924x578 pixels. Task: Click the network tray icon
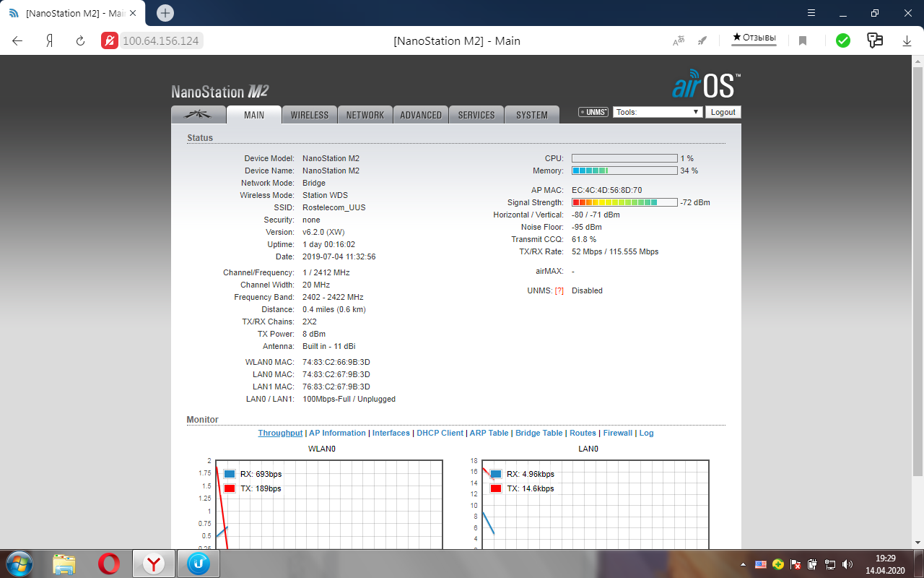tap(829, 564)
